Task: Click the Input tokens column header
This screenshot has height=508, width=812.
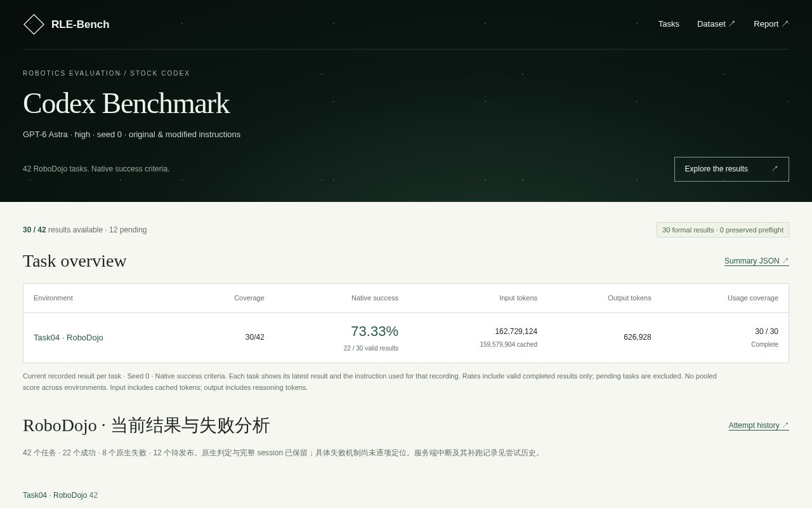Action: 518,298
